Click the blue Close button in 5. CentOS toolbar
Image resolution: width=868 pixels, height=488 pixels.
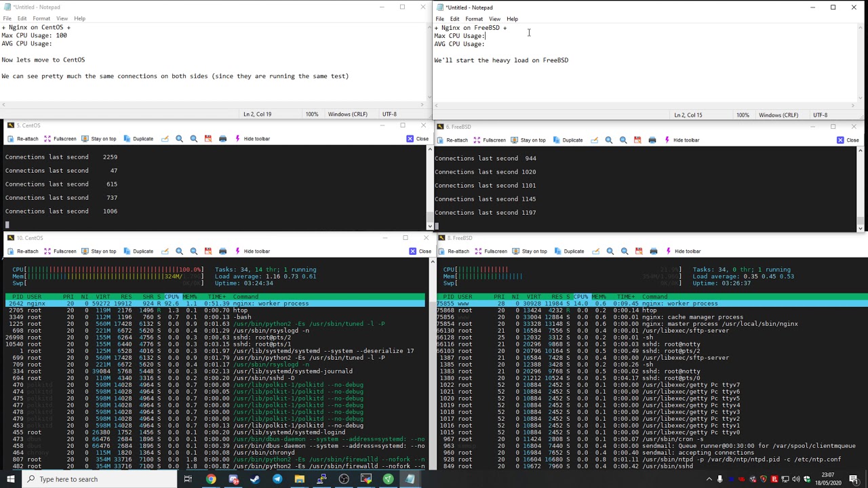[417, 139]
